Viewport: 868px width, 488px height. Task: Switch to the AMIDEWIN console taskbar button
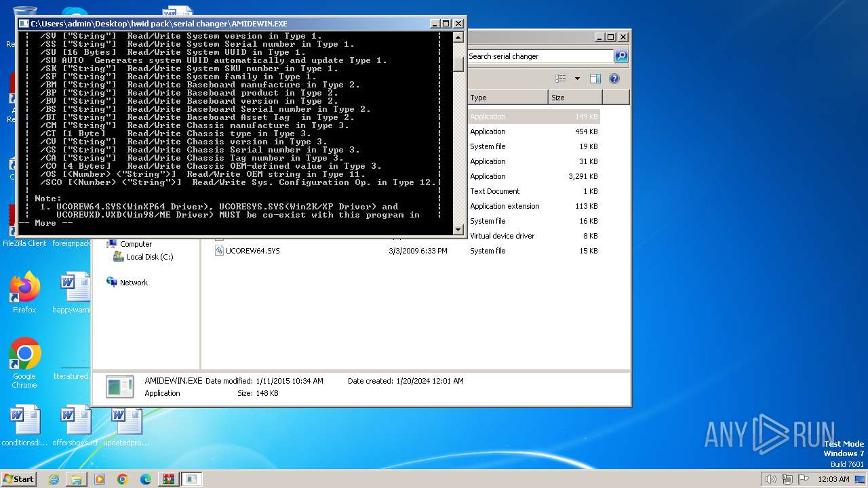pyautogui.click(x=192, y=479)
